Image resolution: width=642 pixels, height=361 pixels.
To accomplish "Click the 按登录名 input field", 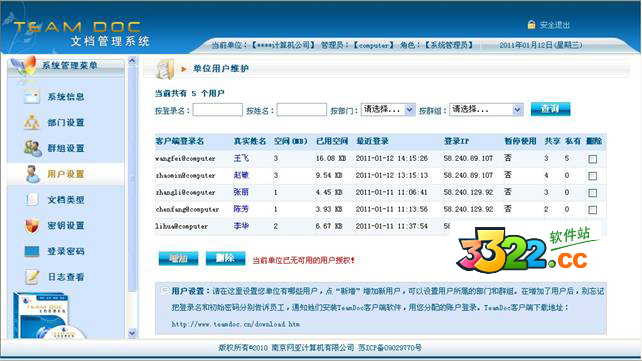I will (217, 110).
